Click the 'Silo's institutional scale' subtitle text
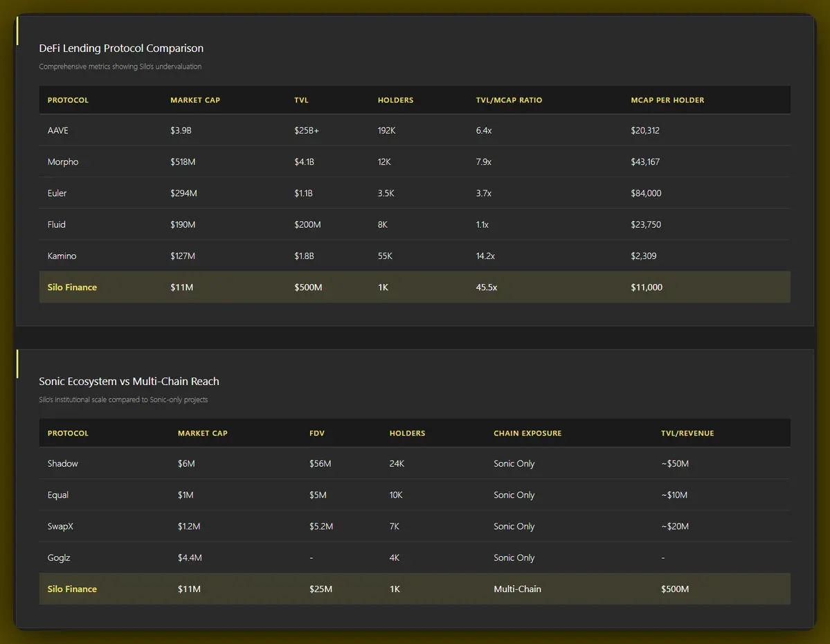The width and height of the screenshot is (830, 644). click(x=123, y=400)
